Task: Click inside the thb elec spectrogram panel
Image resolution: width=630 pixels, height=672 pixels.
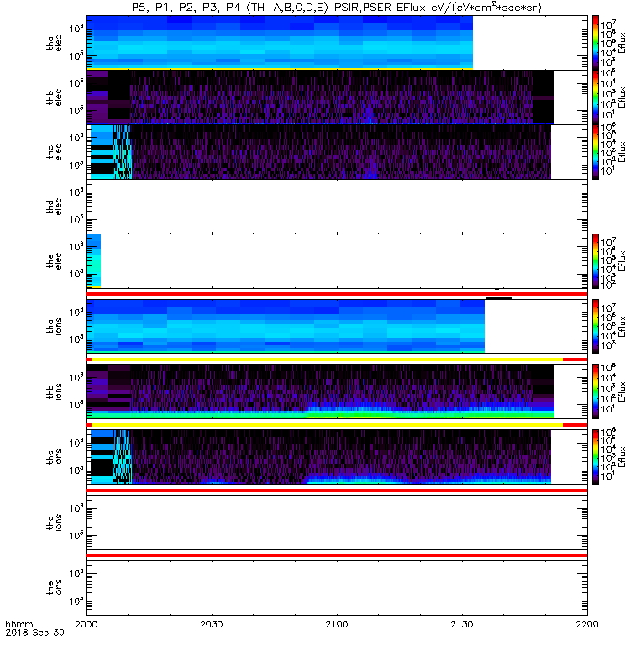Action: coord(320,97)
